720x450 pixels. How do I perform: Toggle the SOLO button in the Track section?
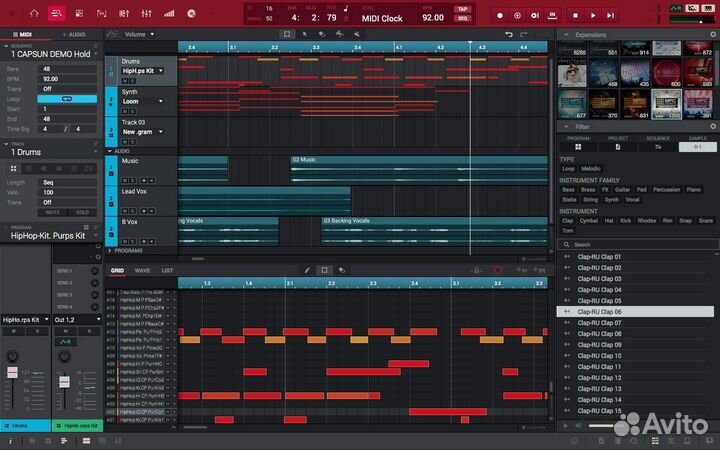[82, 213]
